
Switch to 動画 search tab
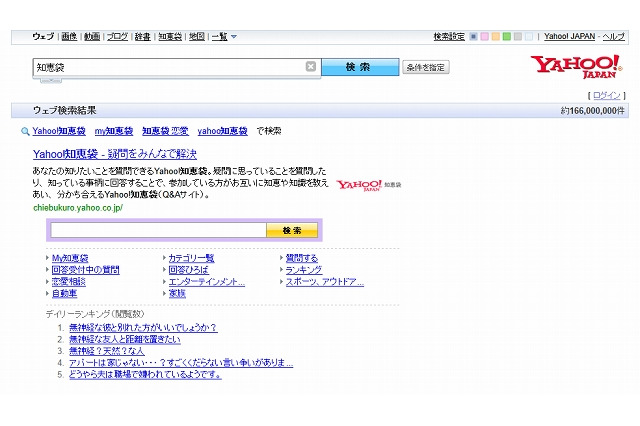[92, 36]
